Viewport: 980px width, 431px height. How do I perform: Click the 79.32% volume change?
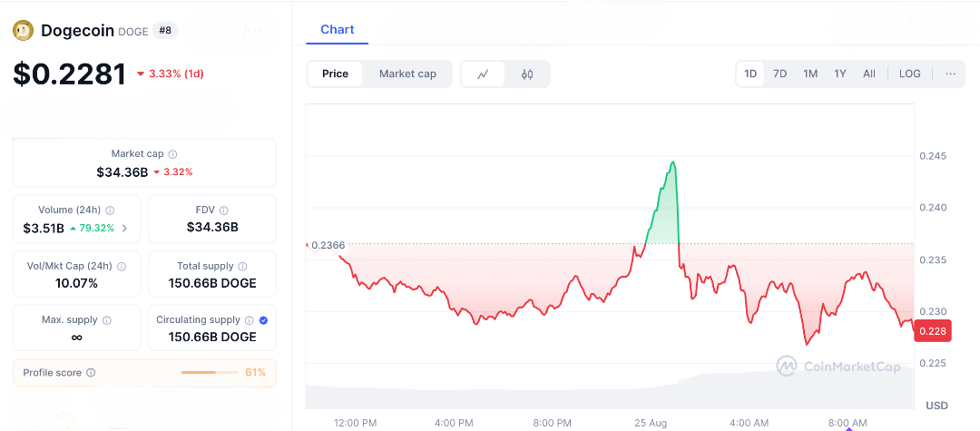pos(92,229)
